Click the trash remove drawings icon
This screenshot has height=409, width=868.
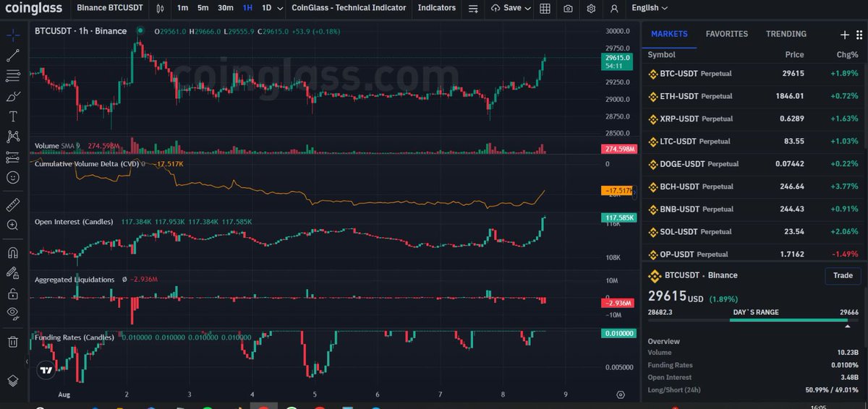(x=13, y=341)
